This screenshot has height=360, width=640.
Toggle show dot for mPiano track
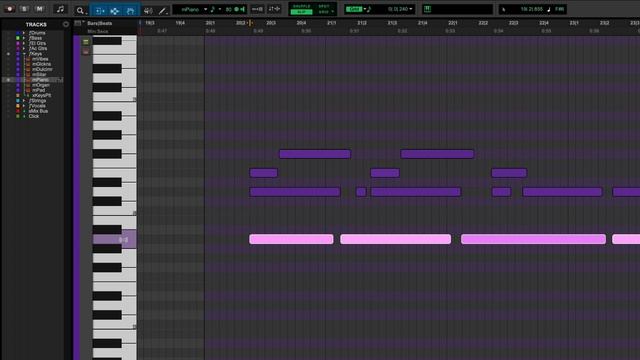click(x=8, y=80)
